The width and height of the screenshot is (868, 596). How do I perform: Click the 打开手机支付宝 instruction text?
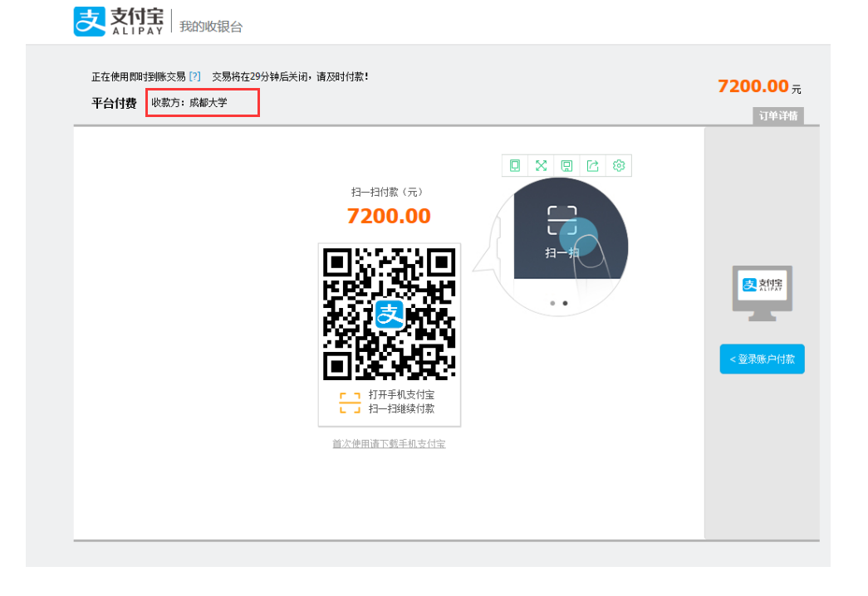[401, 394]
